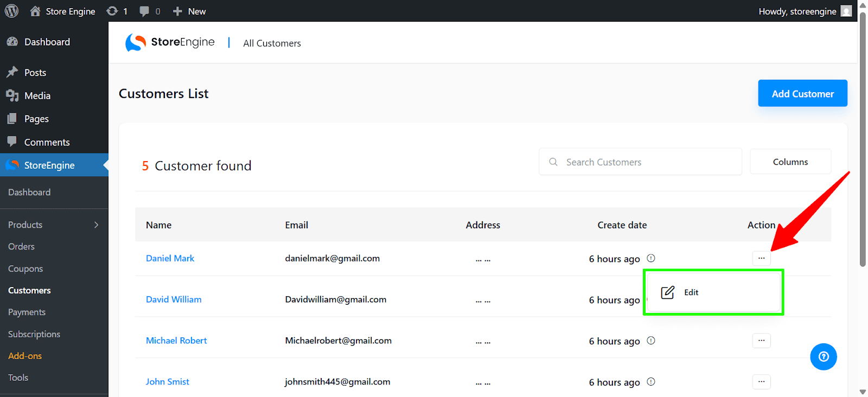Click the Address column header
This screenshot has width=868, height=397.
[x=483, y=225]
